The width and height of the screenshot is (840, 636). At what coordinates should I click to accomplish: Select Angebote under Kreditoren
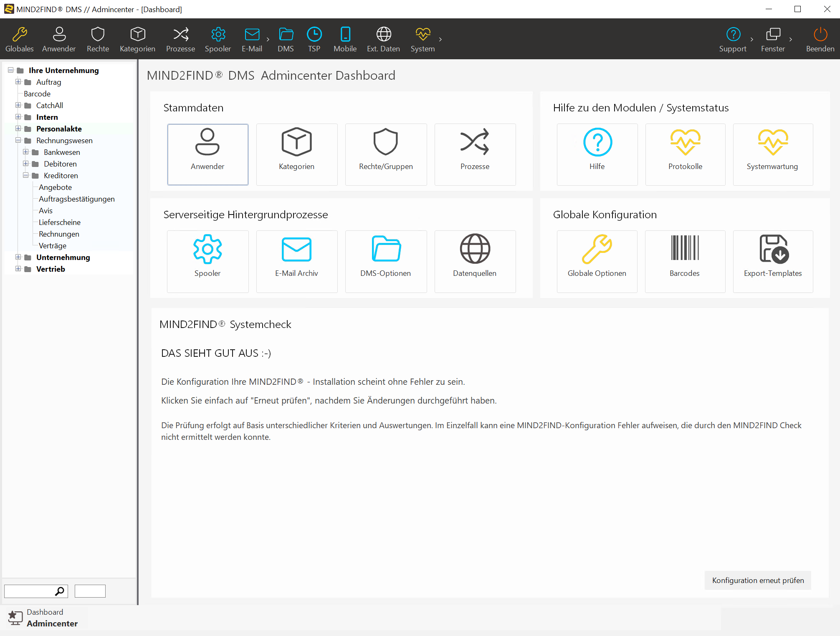(x=55, y=187)
